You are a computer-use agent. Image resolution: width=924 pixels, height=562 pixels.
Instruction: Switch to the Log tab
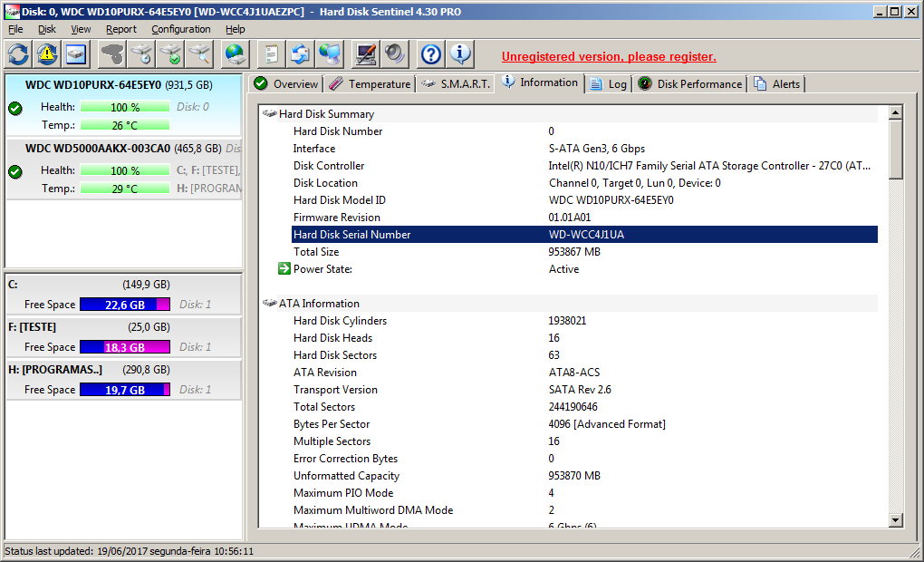pyautogui.click(x=610, y=83)
